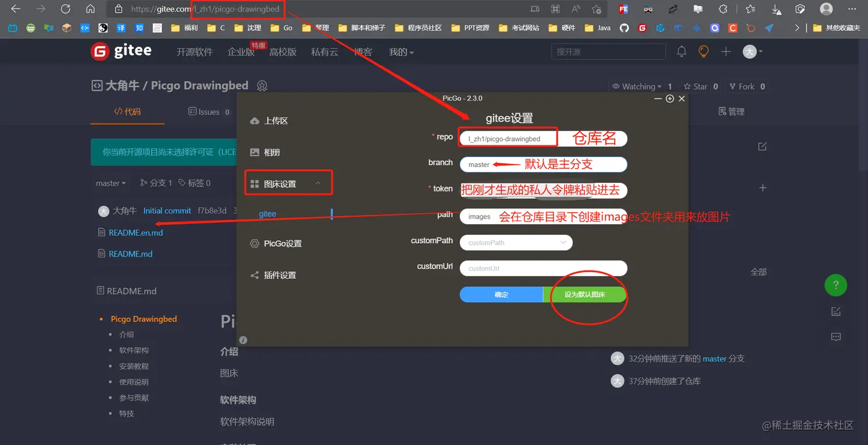Click the gitee logo
This screenshot has height=445, width=868.
(121, 51)
